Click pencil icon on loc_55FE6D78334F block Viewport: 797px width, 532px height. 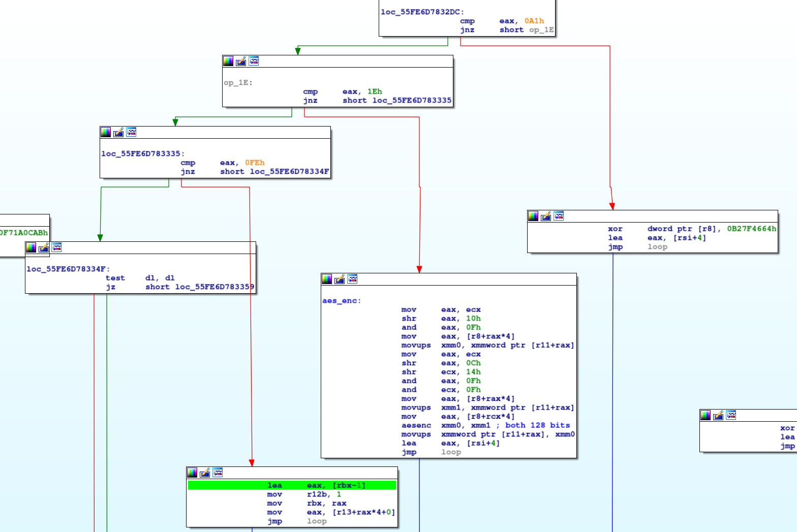point(44,247)
